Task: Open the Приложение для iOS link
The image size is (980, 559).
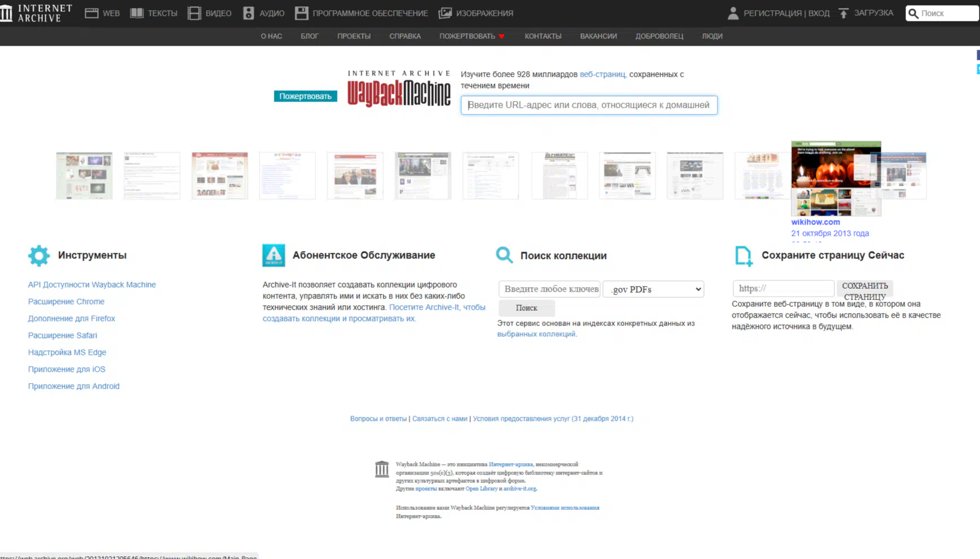Action: click(67, 369)
